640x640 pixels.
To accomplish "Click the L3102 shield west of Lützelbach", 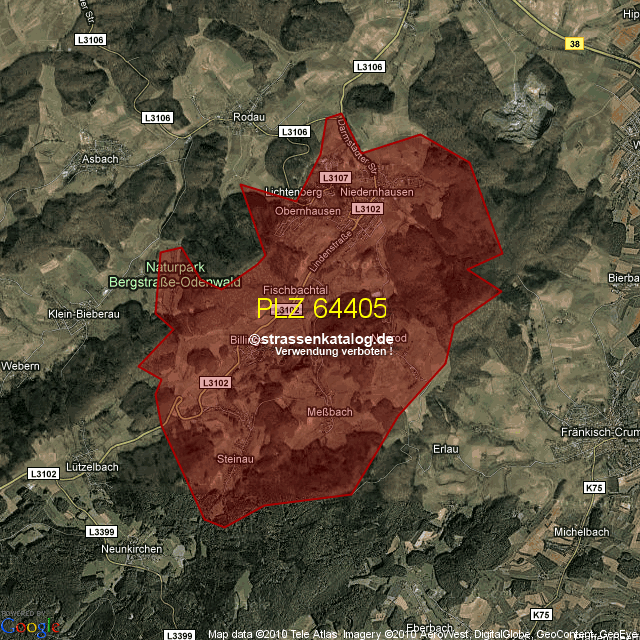I will pyautogui.click(x=43, y=474).
